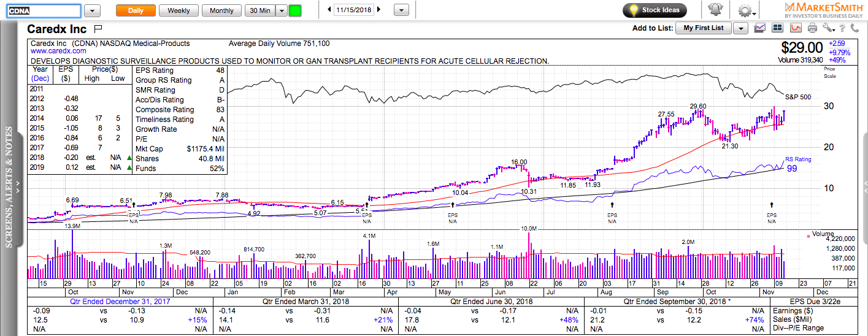This screenshot has width=868, height=336.
Task: Go to previous date with left arrow
Action: tap(329, 10)
